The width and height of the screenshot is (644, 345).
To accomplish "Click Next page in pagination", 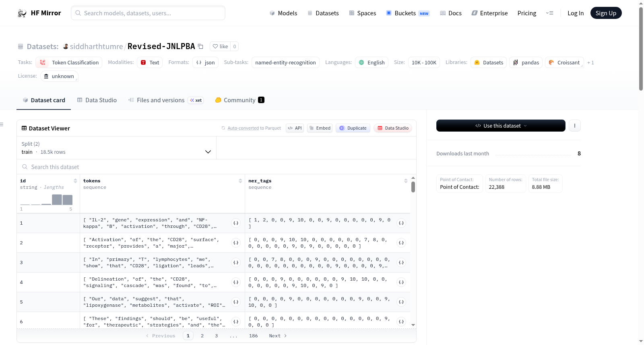I will pos(278,336).
